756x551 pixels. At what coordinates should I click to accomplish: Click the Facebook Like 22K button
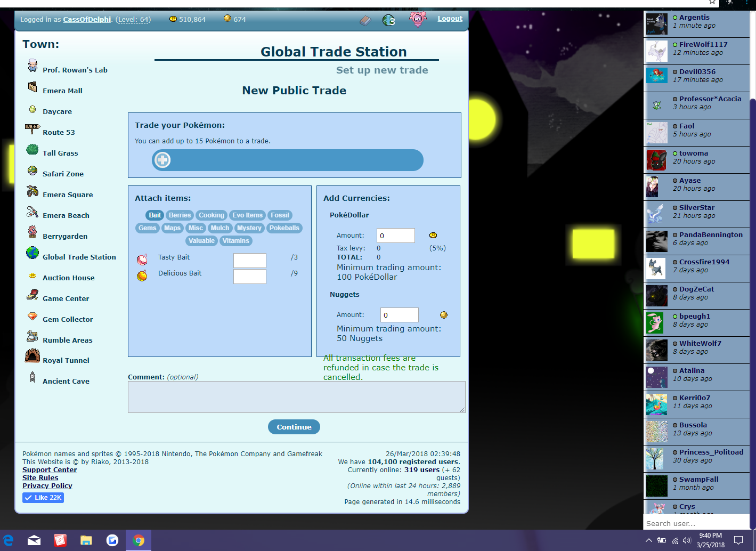coord(43,498)
